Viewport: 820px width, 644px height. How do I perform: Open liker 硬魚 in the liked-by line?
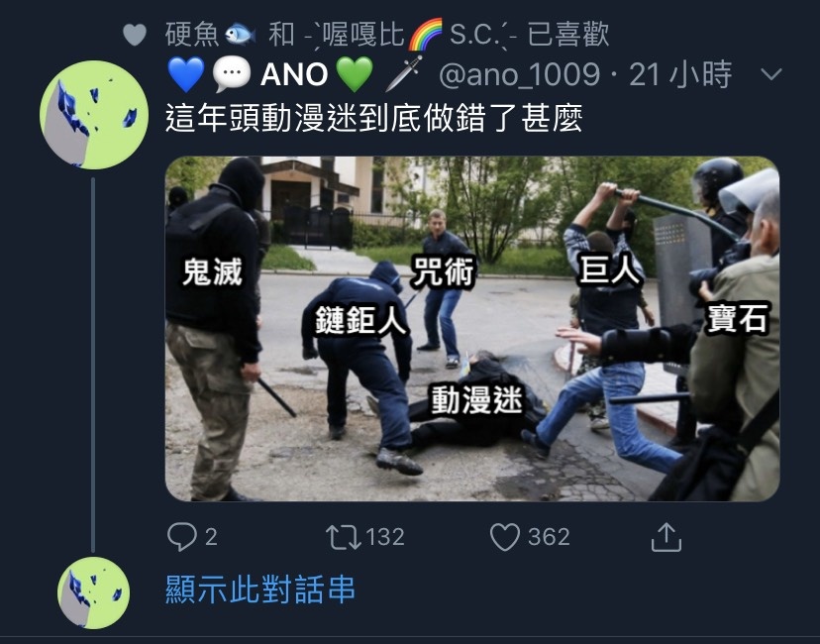pos(210,35)
